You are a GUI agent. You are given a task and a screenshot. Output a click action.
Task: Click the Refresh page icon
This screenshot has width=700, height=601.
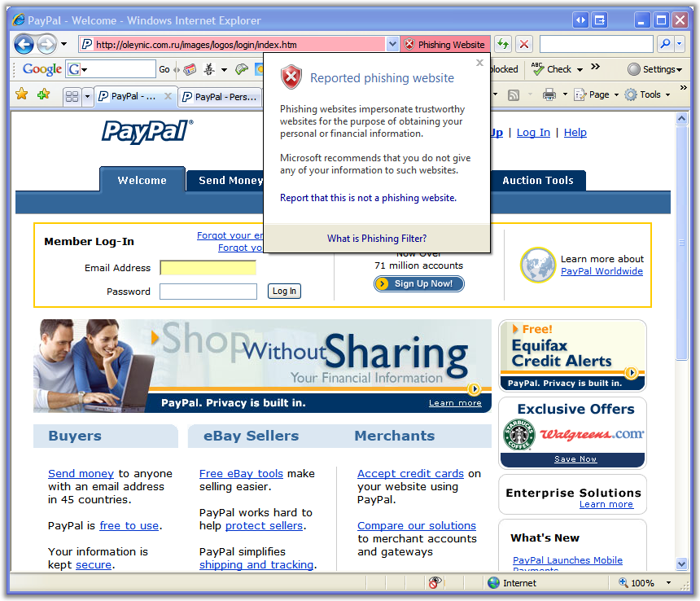(503, 44)
